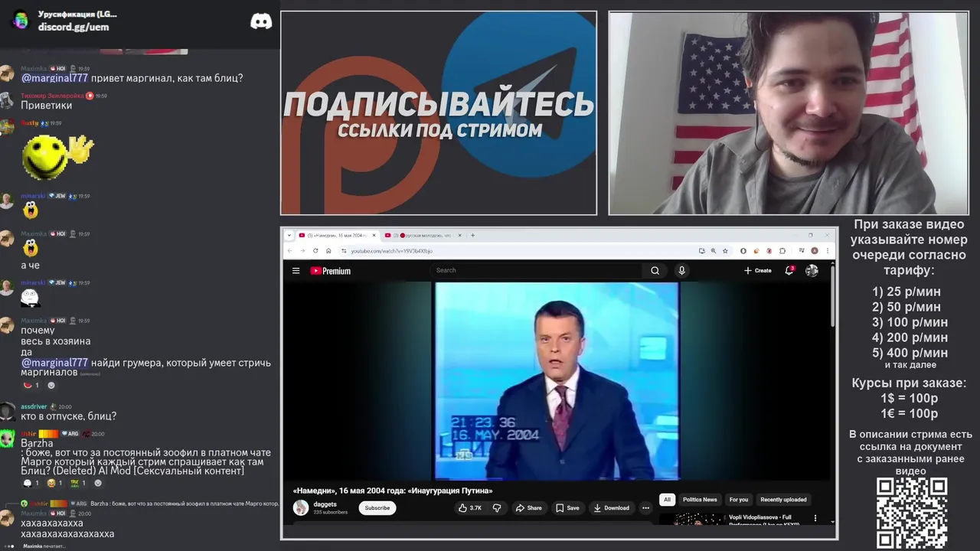The image size is (980, 551).
Task: Close the «русская молодежь» browser tab
Action: pos(460,236)
